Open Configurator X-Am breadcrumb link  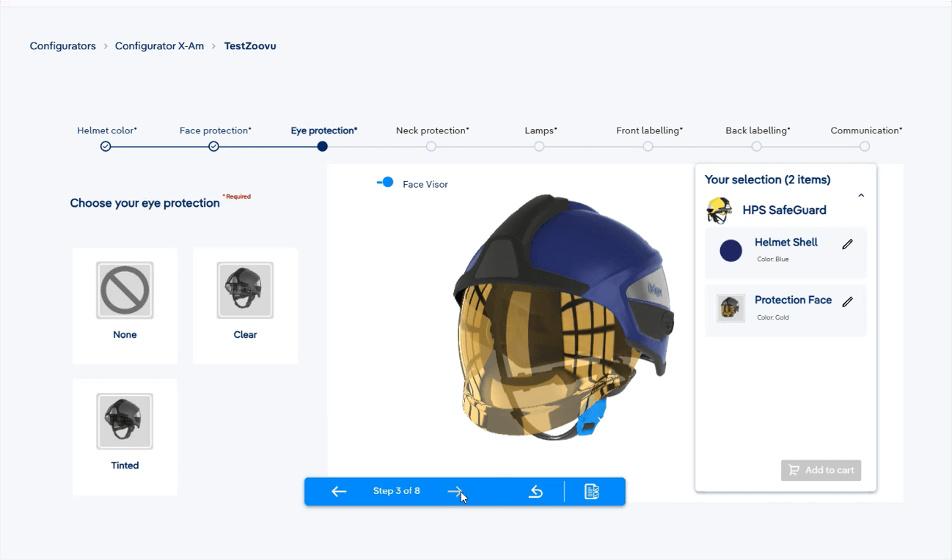[x=159, y=46]
